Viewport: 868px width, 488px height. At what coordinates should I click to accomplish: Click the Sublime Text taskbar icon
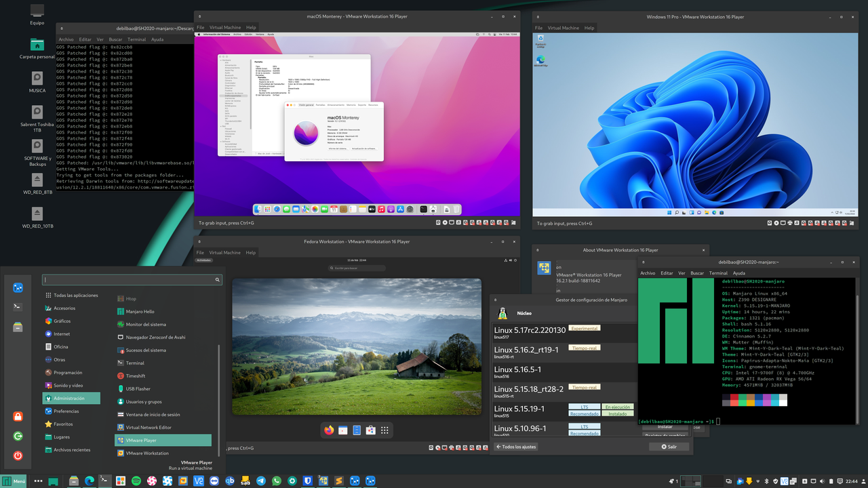339,481
